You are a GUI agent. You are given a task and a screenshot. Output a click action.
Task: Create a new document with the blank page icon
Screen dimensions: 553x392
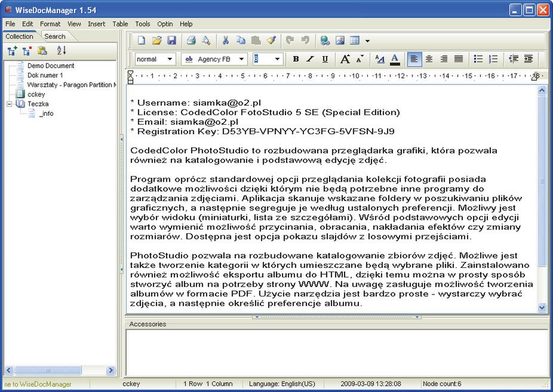point(142,41)
